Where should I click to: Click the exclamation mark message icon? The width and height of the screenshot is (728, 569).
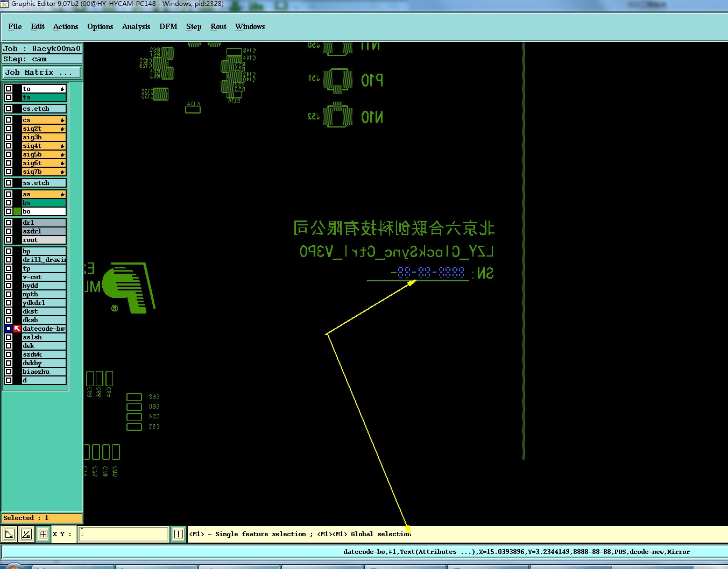tap(179, 534)
